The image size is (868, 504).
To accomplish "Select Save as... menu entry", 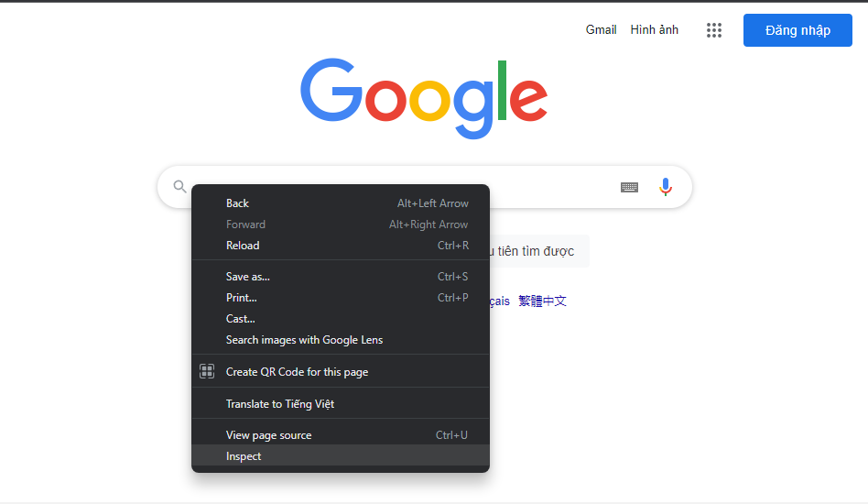I will (341, 277).
